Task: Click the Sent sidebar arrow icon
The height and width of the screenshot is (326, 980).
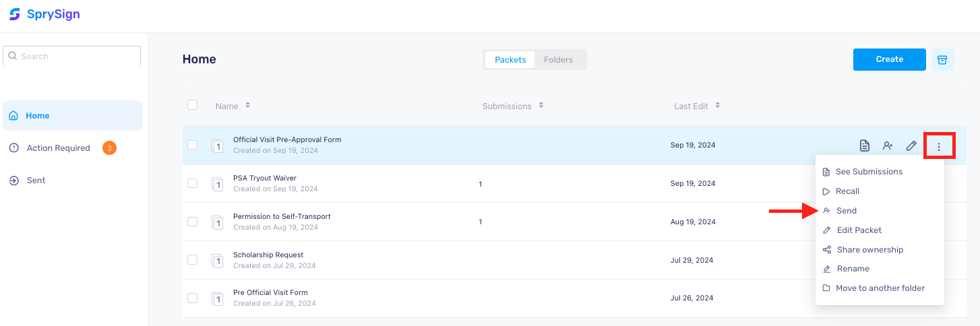Action: [x=14, y=181]
